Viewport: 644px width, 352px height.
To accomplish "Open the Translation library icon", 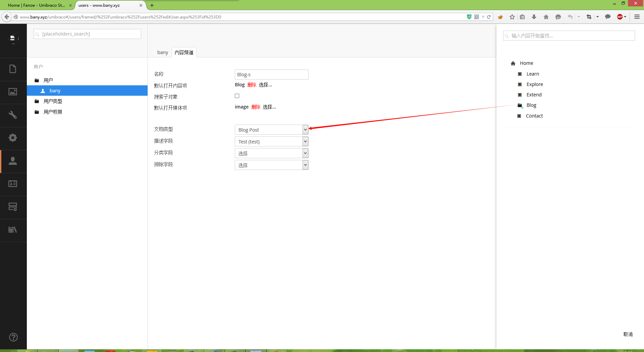I will (x=13, y=230).
